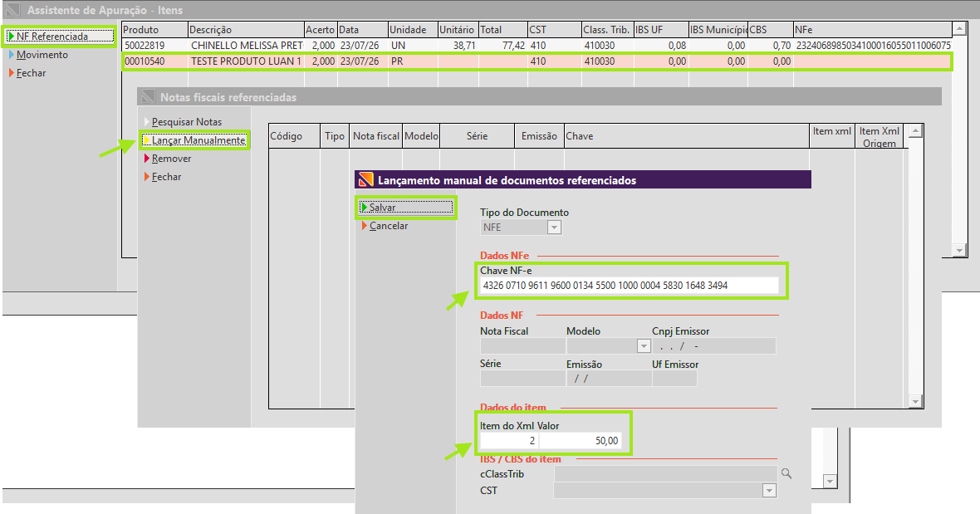The height and width of the screenshot is (514, 980).
Task: Click the Série column header in notes grid
Action: [x=477, y=136]
